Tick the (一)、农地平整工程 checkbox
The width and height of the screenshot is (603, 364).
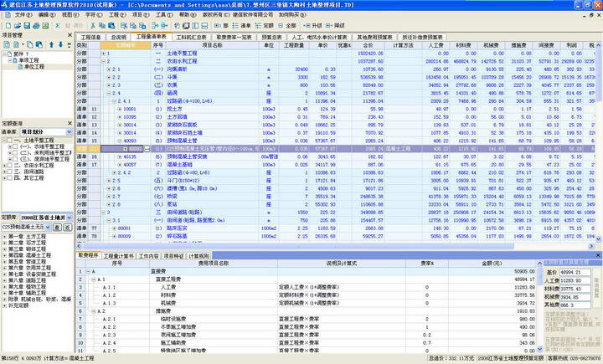pyautogui.click(x=15, y=146)
